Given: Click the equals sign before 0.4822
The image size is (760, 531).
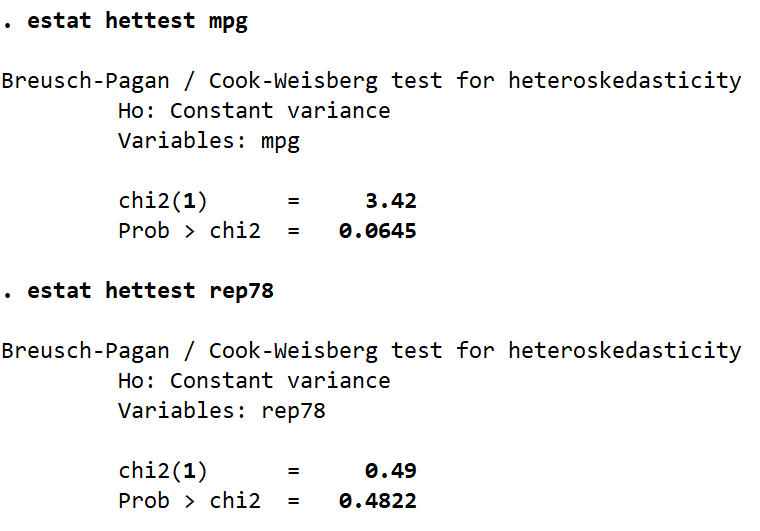Looking at the screenshot, I should [x=293, y=501].
